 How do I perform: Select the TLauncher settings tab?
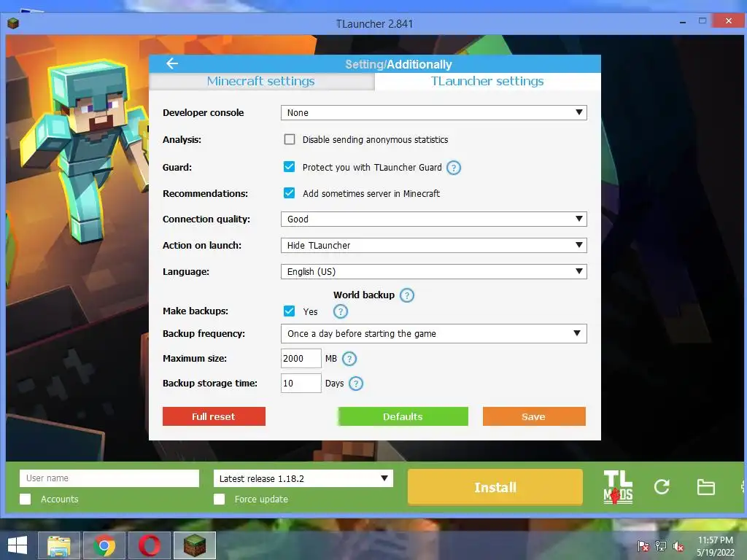pos(487,82)
